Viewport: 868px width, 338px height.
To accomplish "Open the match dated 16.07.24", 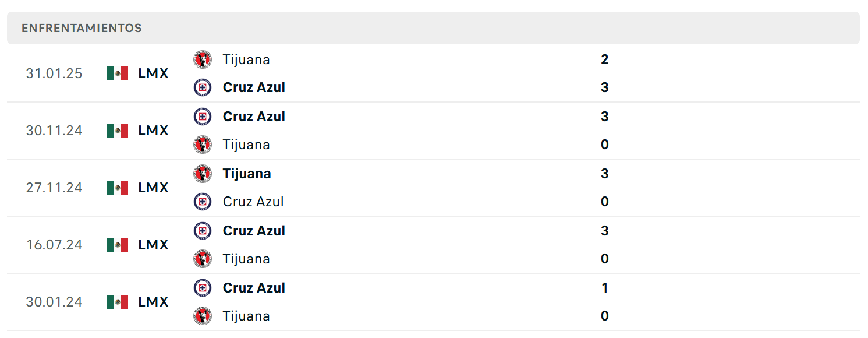I will tap(433, 245).
